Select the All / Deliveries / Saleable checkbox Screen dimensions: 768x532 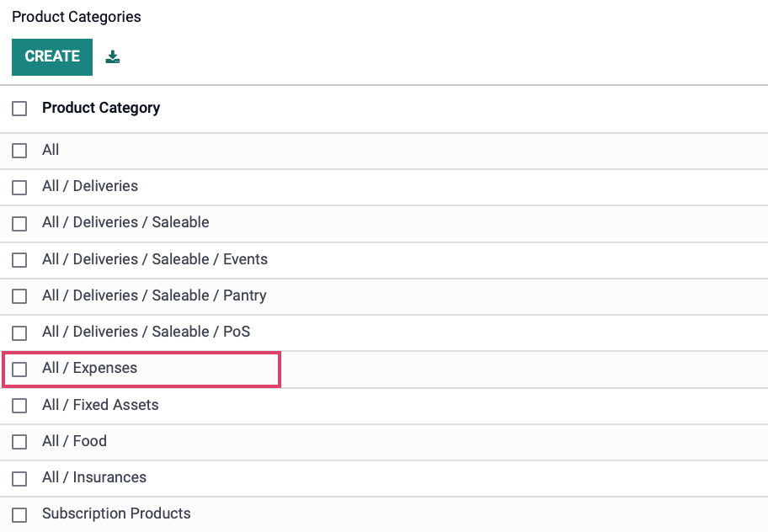coord(19,223)
